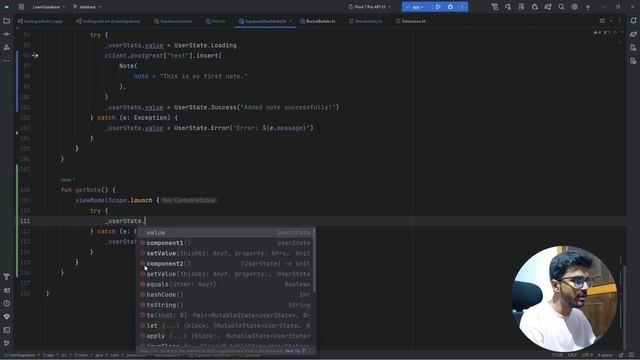Switch to the MainActivity.kt tab
This screenshot has width=640, height=360.
(366, 21)
